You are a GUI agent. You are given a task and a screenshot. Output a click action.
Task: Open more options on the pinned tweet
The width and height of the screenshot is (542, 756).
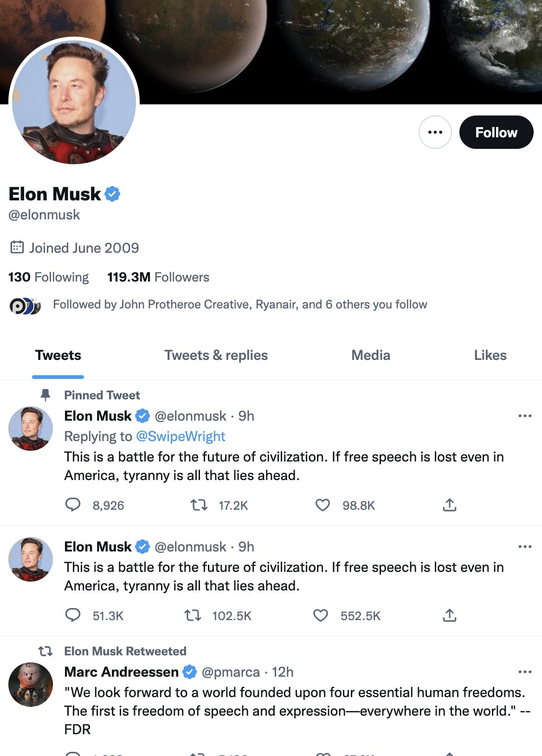(525, 416)
